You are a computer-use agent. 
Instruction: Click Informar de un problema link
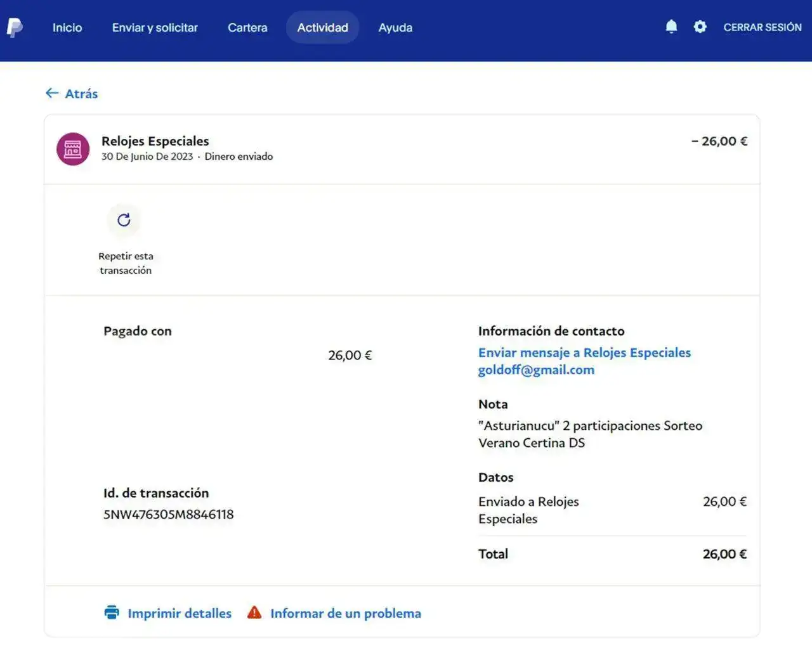[x=346, y=613]
